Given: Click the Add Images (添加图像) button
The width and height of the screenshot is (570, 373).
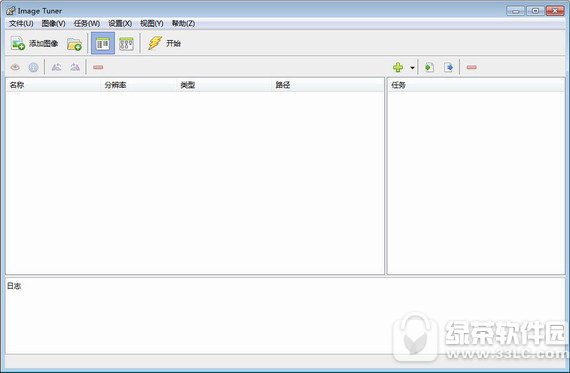Looking at the screenshot, I should (34, 44).
